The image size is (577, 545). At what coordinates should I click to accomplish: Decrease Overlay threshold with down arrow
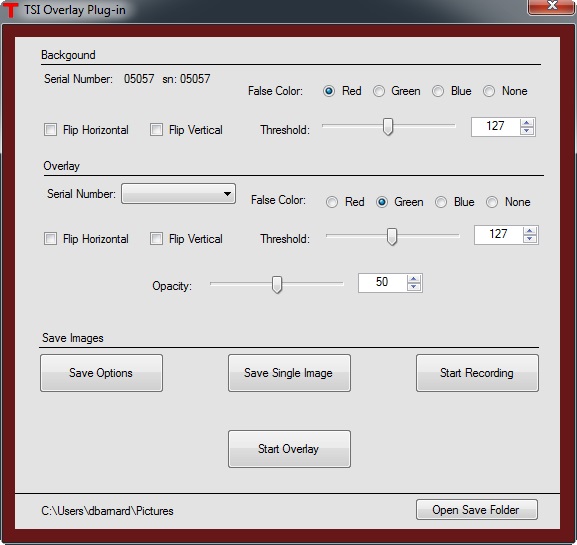530,238
